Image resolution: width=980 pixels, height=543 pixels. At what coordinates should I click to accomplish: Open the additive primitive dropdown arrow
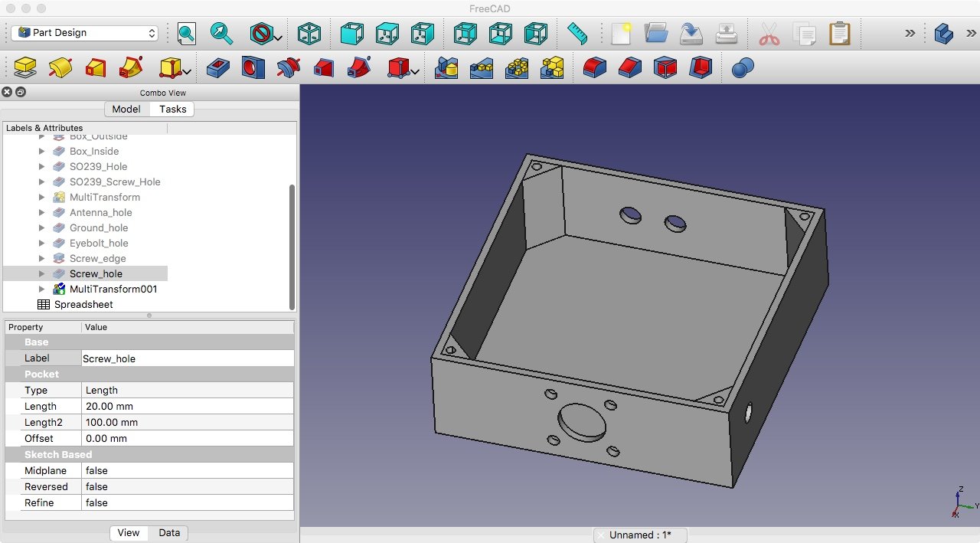click(187, 71)
